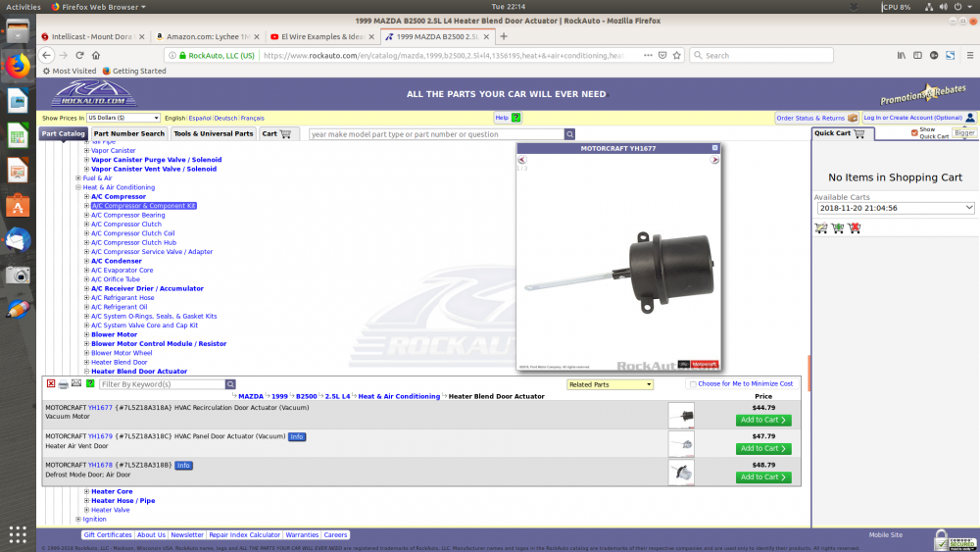Expand the A/C Compressor tree node
980x552 pixels.
(87, 197)
